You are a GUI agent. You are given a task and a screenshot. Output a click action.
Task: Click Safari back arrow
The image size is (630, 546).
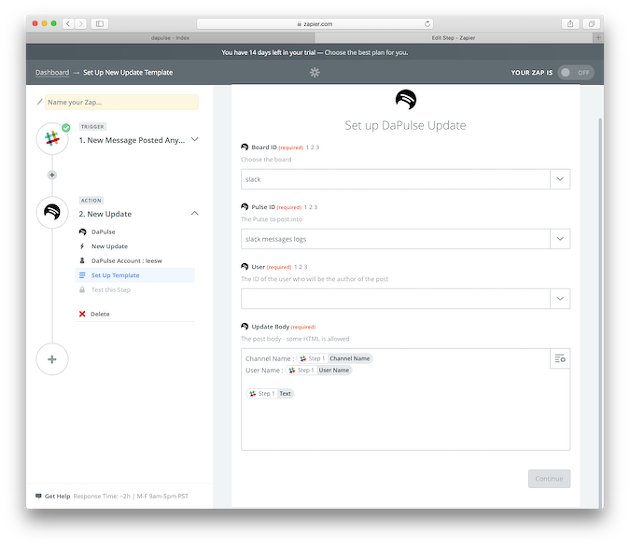point(68,24)
